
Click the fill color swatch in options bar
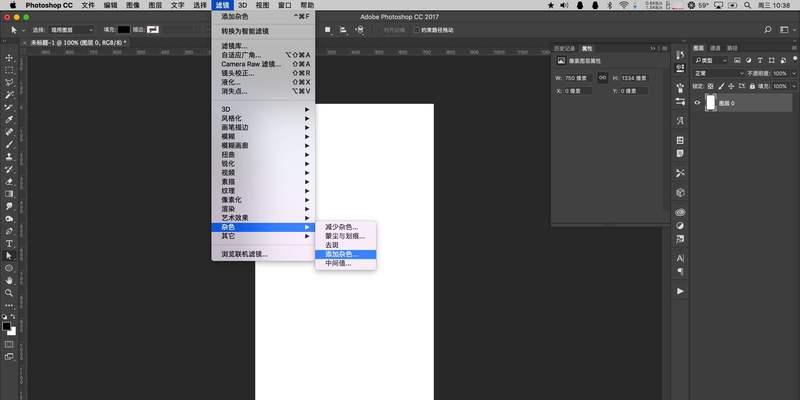[x=124, y=30]
